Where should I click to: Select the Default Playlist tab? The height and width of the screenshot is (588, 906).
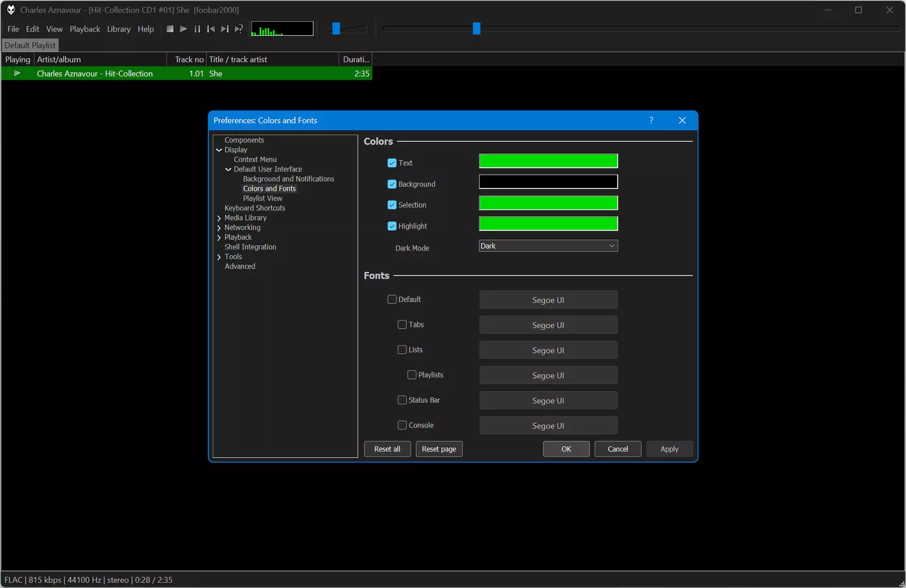(x=30, y=45)
